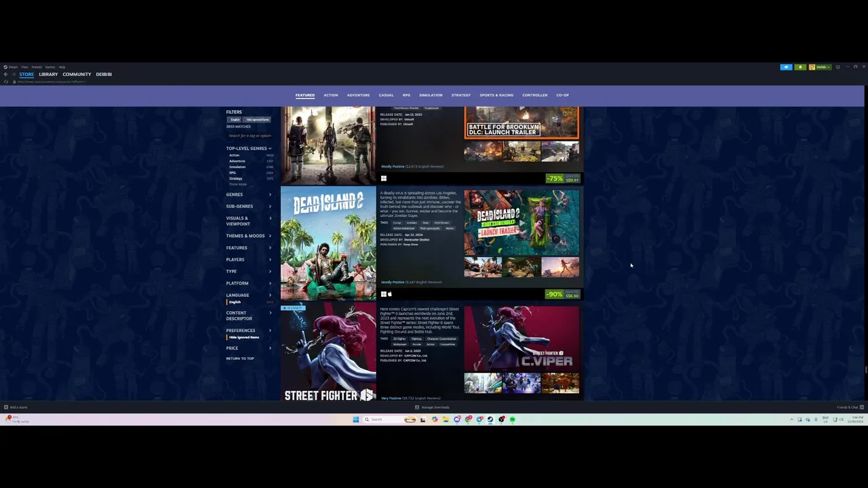The image size is (868, 488).
Task: Select the ACTION category tab
Action: point(331,96)
